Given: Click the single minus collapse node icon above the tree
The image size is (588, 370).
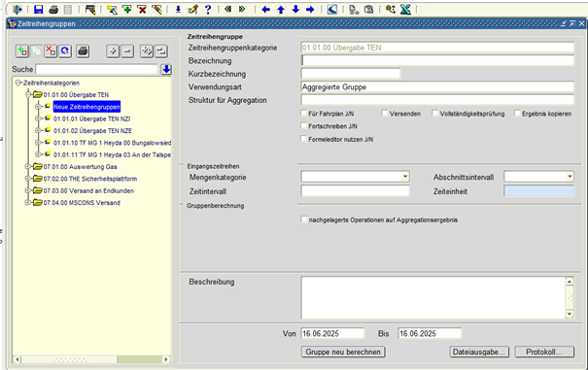Looking at the screenshot, I should 127,50.
